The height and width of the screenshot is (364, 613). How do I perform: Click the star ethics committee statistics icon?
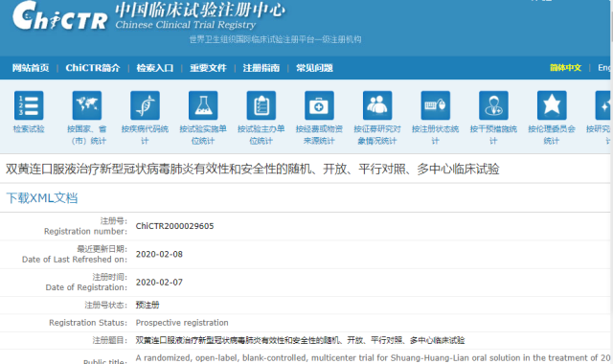552,105
